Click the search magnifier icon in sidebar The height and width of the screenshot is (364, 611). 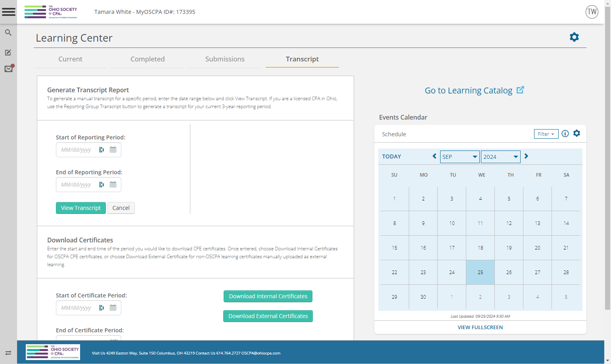[x=8, y=32]
